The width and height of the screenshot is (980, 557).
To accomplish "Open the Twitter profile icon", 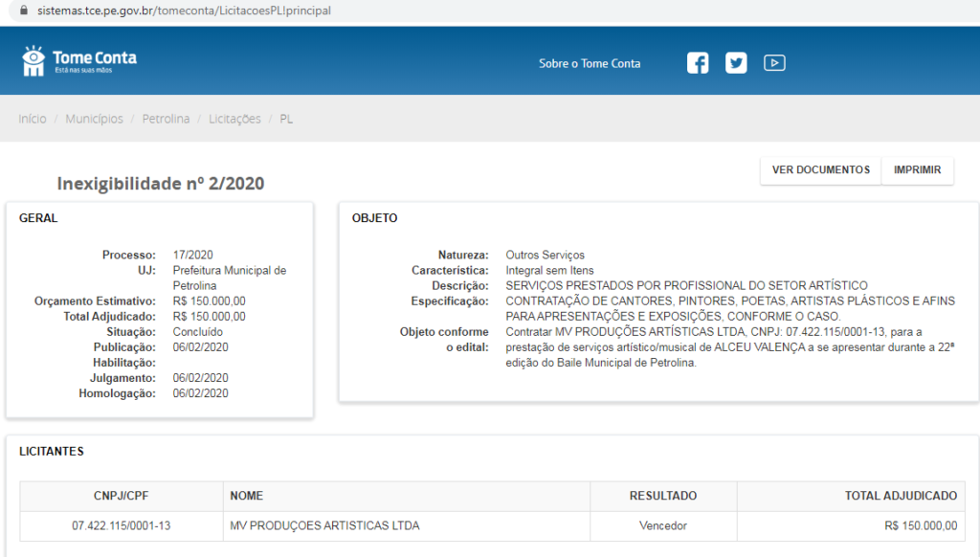I will click(736, 63).
